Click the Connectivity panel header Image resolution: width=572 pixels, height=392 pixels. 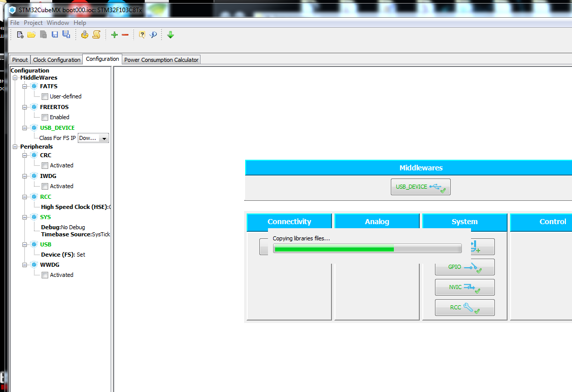tap(289, 221)
